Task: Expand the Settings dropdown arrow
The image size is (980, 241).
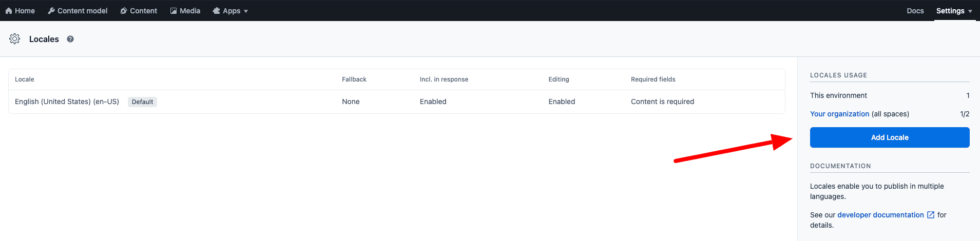Action: click(970, 11)
